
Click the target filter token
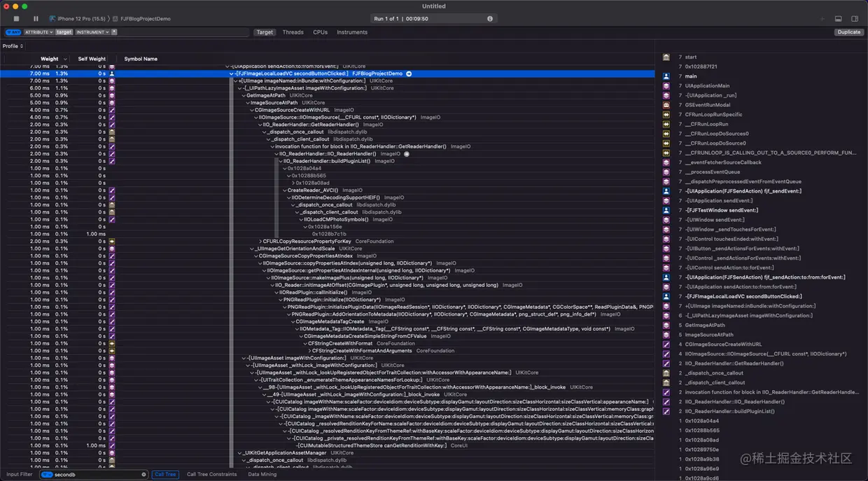(64, 32)
